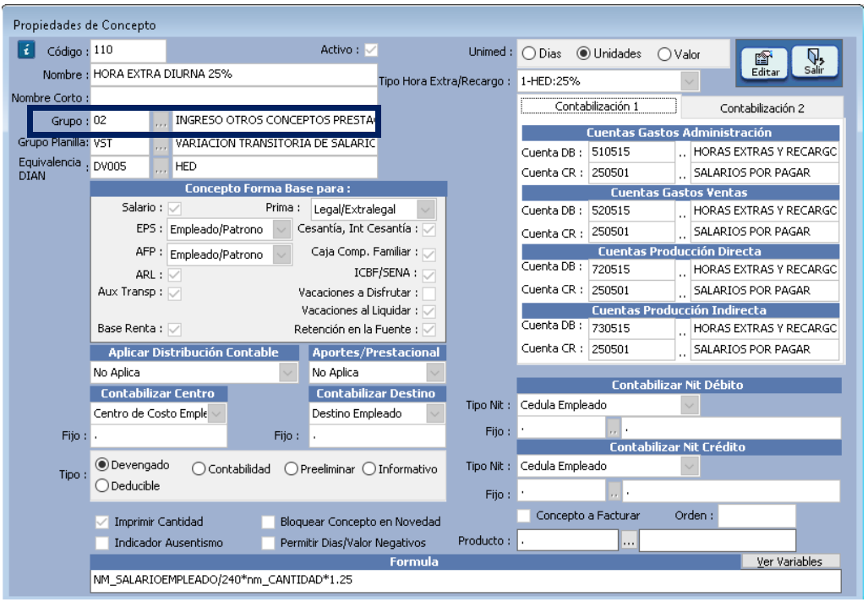Click the Nombre field HORA EXTRA DIURNA 25%

[x=233, y=74]
